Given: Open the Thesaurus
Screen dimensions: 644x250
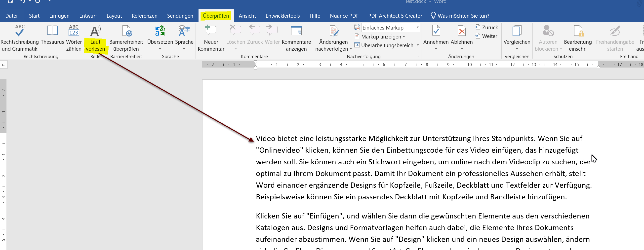Looking at the screenshot, I should pyautogui.click(x=52, y=35).
